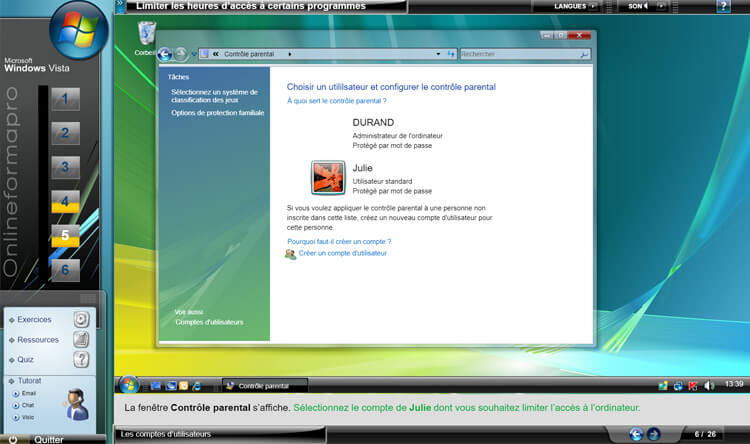Launch the Exercices play icon

tap(81, 319)
